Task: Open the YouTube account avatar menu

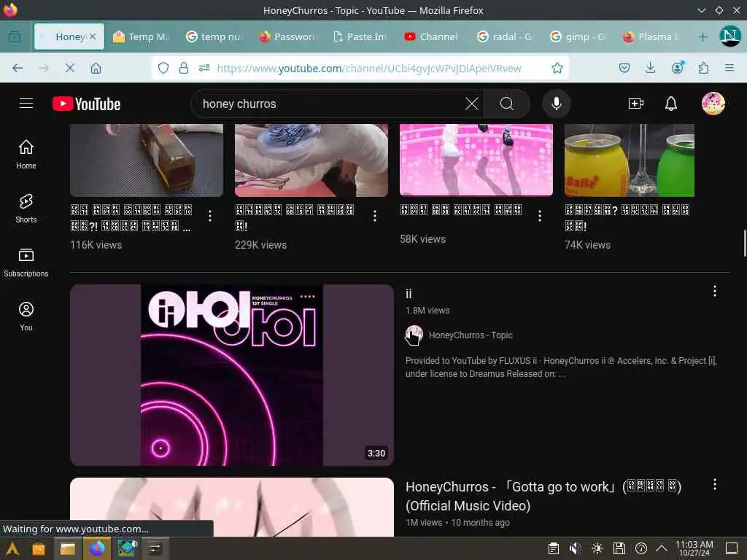Action: click(713, 104)
